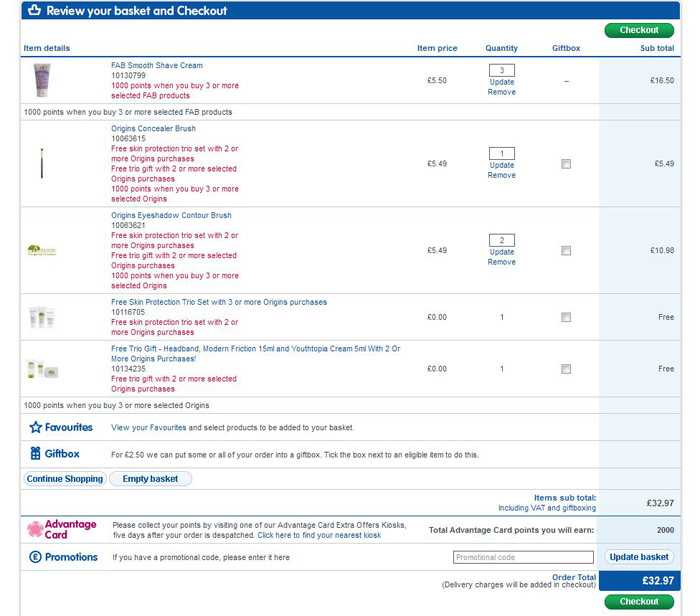Image resolution: width=700 pixels, height=616 pixels.
Task: Click FAB 1000 points offer under Shave Cream
Action: (x=175, y=91)
